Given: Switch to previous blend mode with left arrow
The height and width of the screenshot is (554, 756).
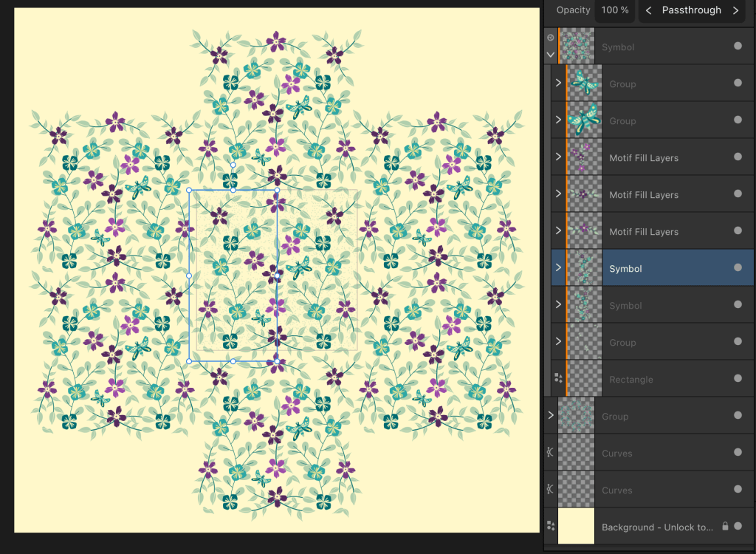Looking at the screenshot, I should [648, 10].
